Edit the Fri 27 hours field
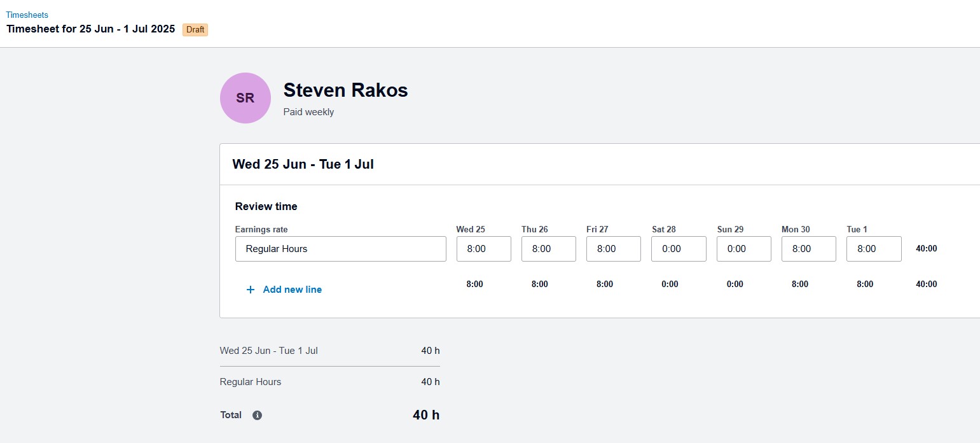 click(613, 249)
